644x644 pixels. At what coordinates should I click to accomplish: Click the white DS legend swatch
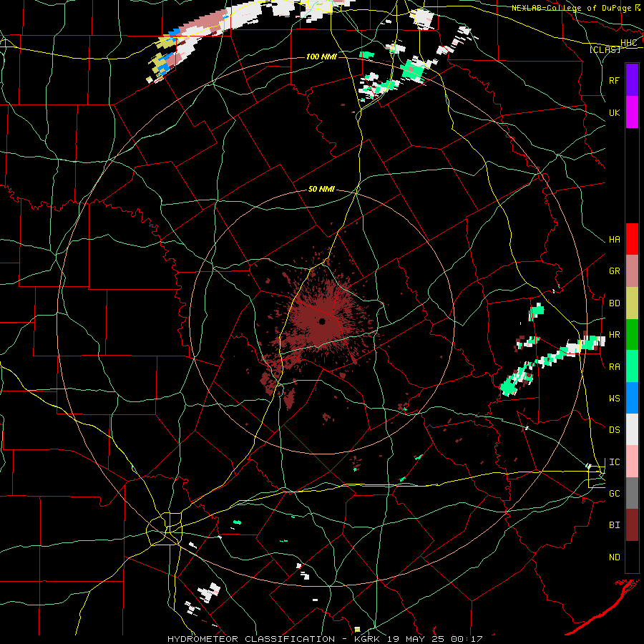pyautogui.click(x=632, y=429)
